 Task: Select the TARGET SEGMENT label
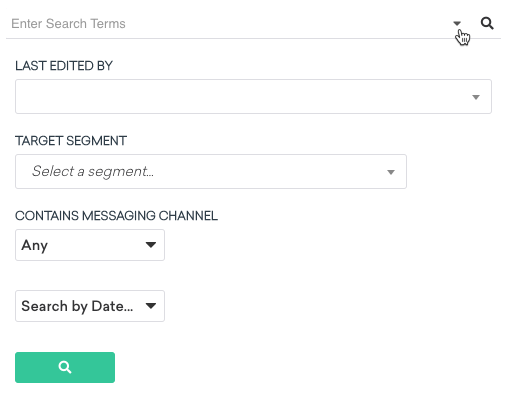click(x=71, y=141)
